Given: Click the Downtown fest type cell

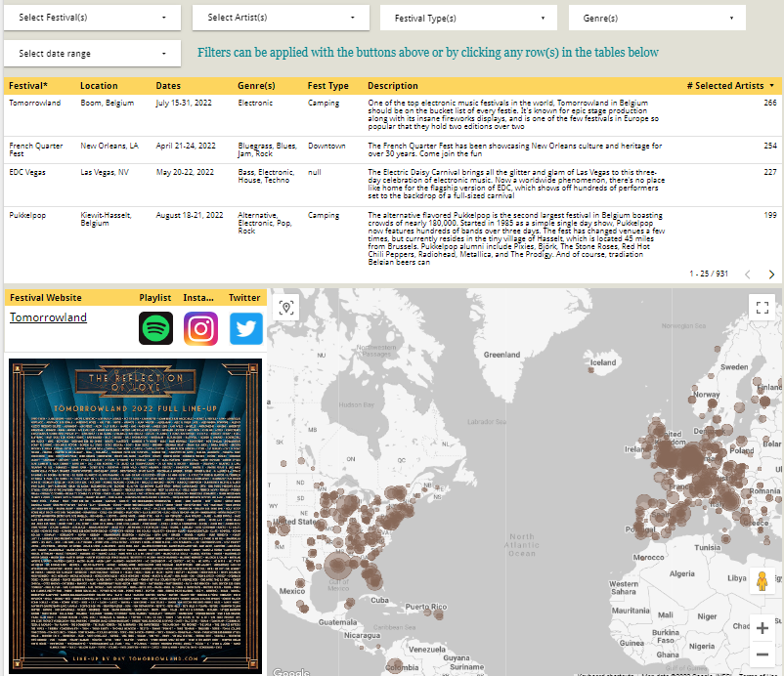Looking at the screenshot, I should click(x=327, y=146).
